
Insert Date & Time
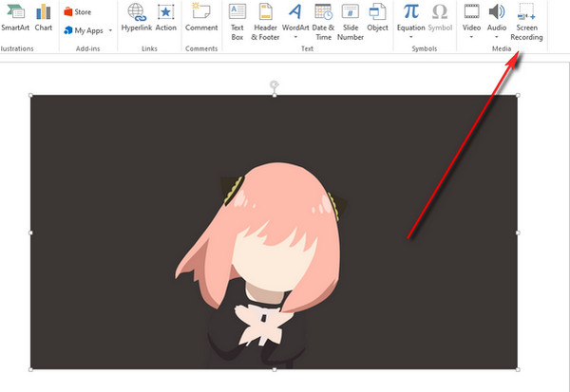(323, 22)
